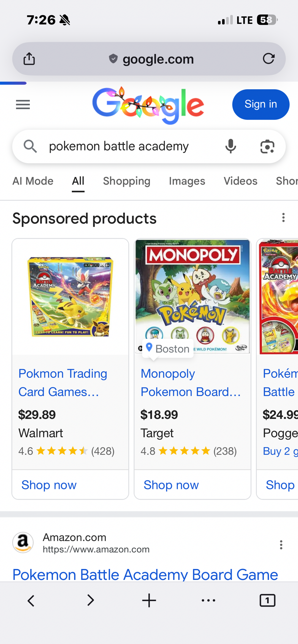Open Google Lens camera search
298x644 pixels.
pyautogui.click(x=267, y=146)
